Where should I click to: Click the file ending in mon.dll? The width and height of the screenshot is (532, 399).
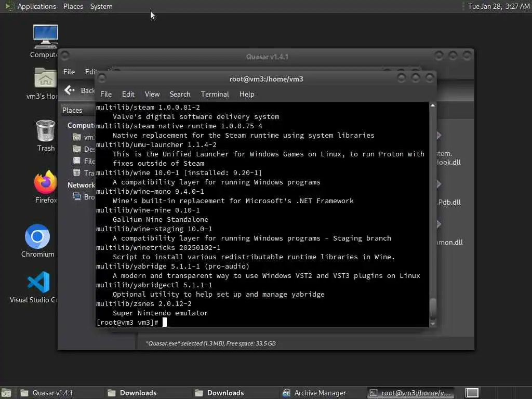[449, 242]
